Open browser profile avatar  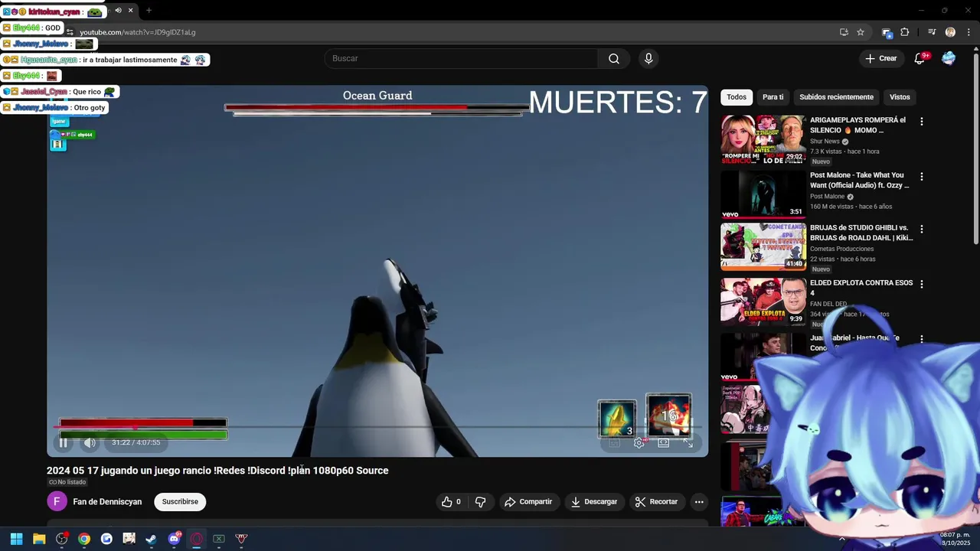point(950,32)
